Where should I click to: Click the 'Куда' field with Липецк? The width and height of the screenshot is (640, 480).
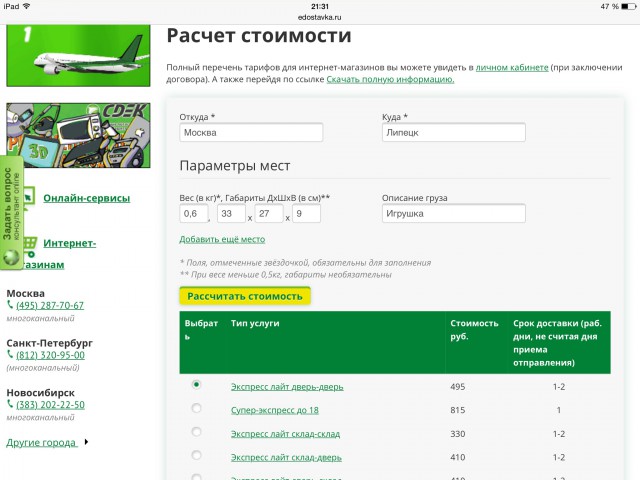click(x=454, y=132)
